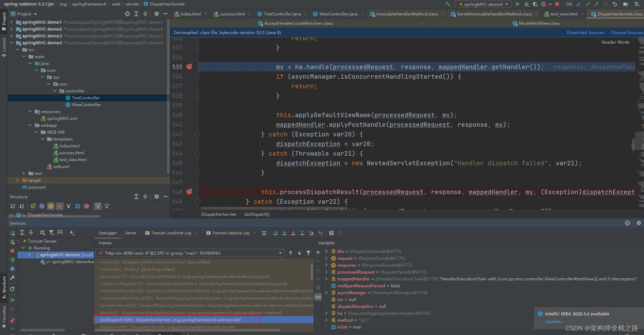Click Evaluate Expression calculator icon
This screenshot has height=335, width=644.
tap(331, 233)
